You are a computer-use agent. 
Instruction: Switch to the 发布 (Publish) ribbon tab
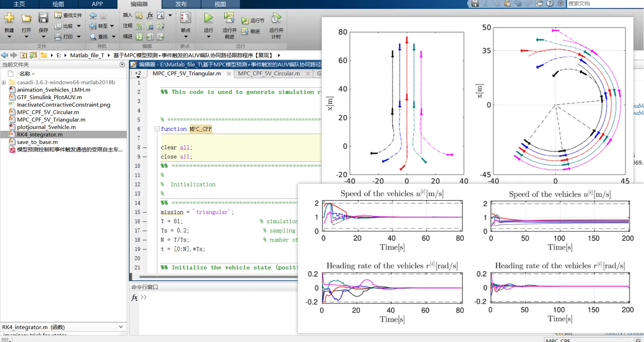point(181,4)
